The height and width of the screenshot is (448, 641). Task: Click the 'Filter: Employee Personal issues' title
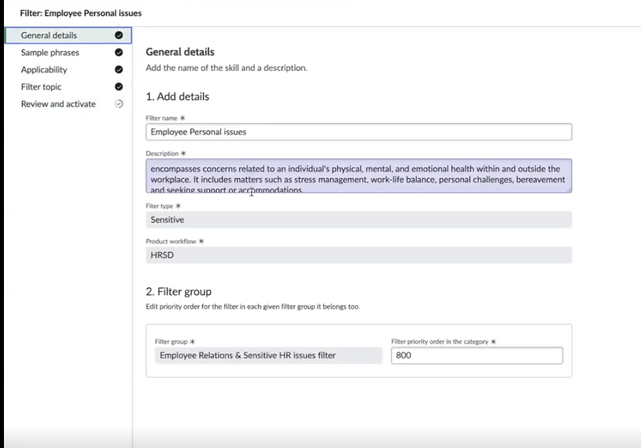coord(81,13)
